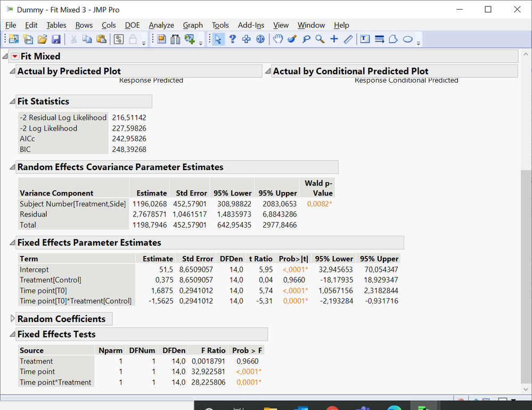The height and width of the screenshot is (410, 532).
Task: Open the Tables menu
Action: 56,25
